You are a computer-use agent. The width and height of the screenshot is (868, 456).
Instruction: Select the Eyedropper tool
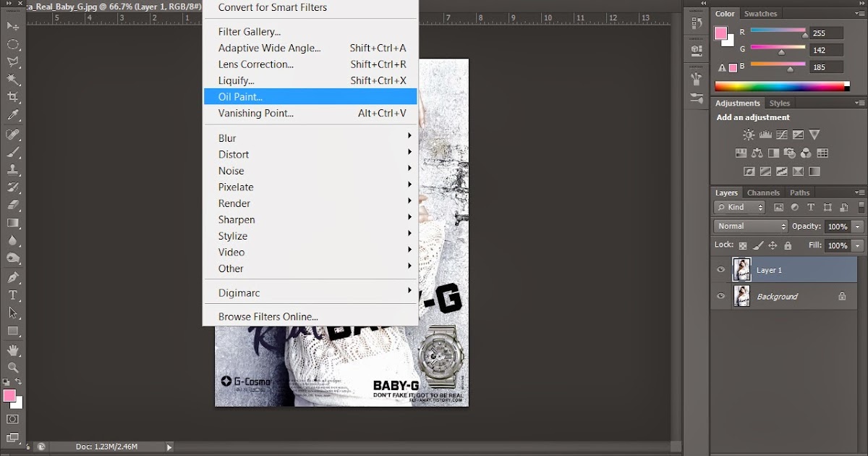click(13, 115)
